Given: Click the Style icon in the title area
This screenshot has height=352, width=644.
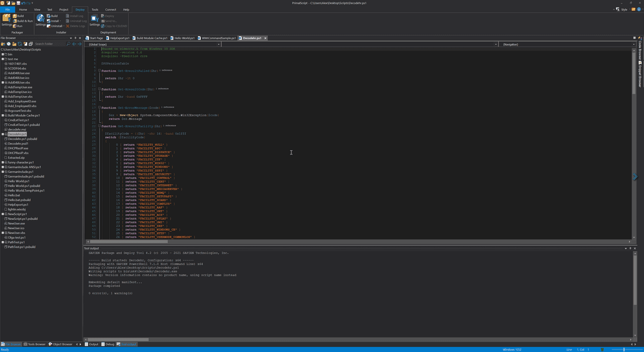Looking at the screenshot, I should pos(618,9).
